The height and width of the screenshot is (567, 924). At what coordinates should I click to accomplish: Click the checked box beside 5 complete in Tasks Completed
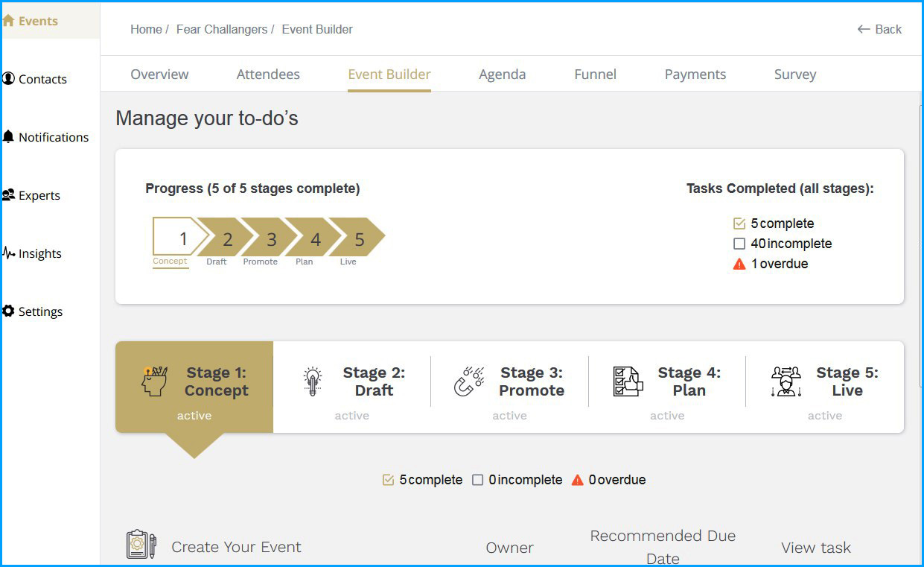pyautogui.click(x=739, y=224)
